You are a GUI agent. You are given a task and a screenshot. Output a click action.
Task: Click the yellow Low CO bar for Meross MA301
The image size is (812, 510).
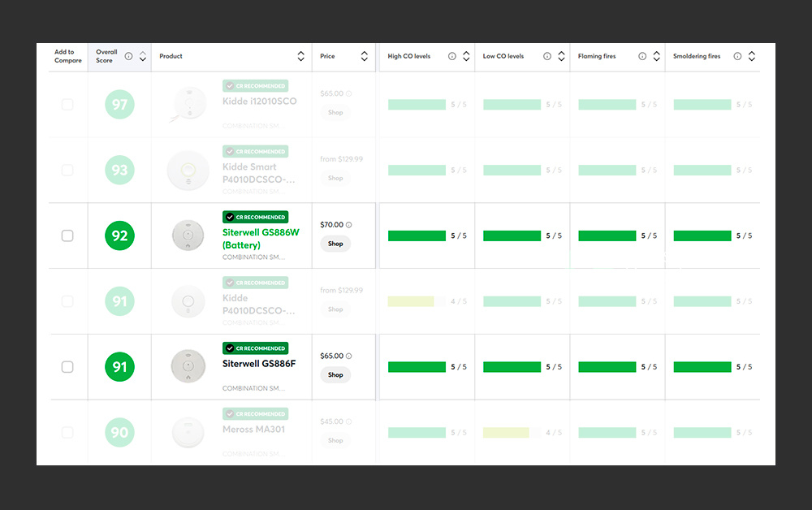tap(506, 433)
